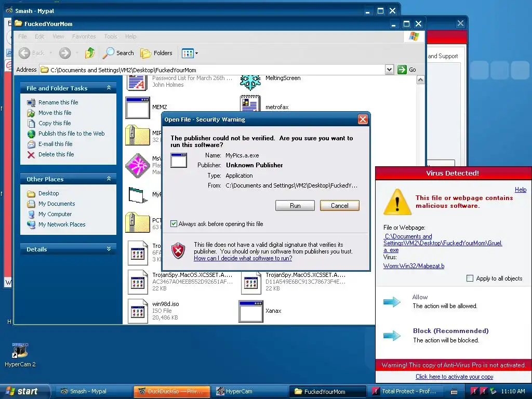Click Cancel in the Security Warning dialog

(340, 206)
